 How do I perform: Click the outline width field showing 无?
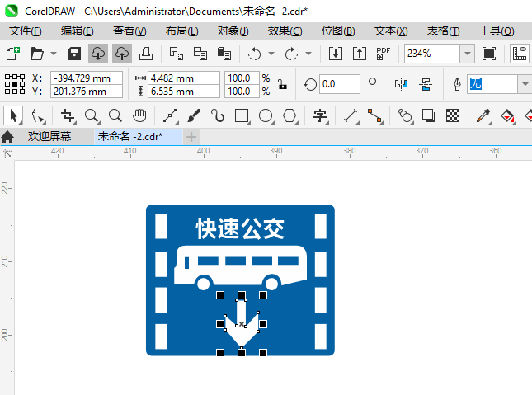(492, 84)
